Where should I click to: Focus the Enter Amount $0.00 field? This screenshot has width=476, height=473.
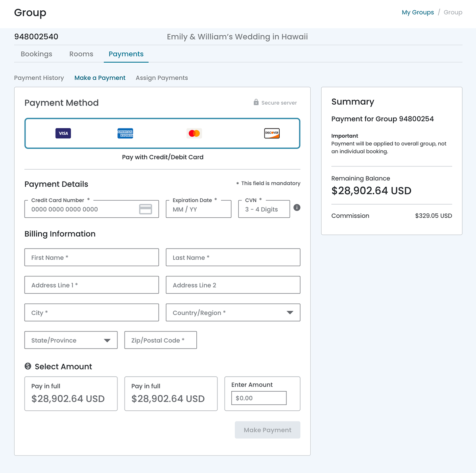click(259, 398)
